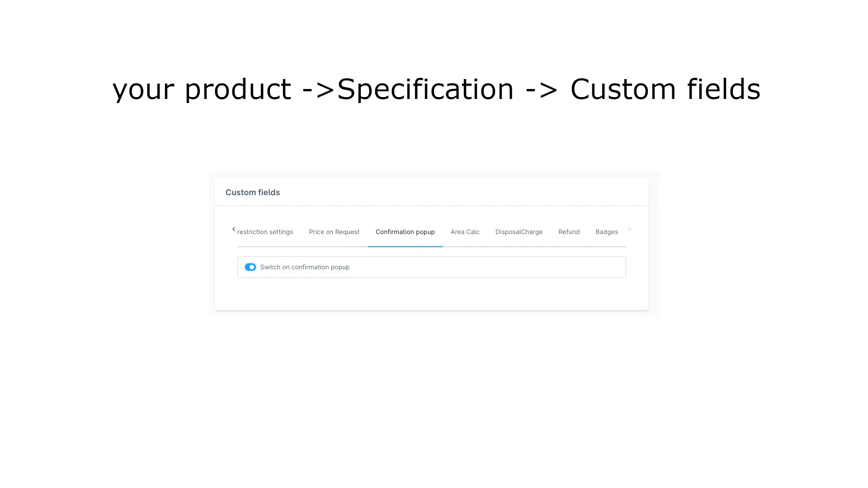Switch to the Price on Request tab

334,232
